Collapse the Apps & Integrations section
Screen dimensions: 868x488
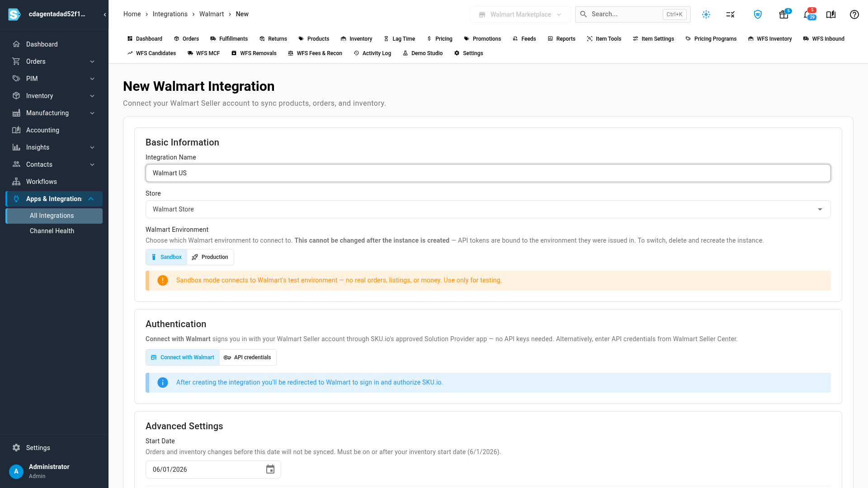click(54, 199)
